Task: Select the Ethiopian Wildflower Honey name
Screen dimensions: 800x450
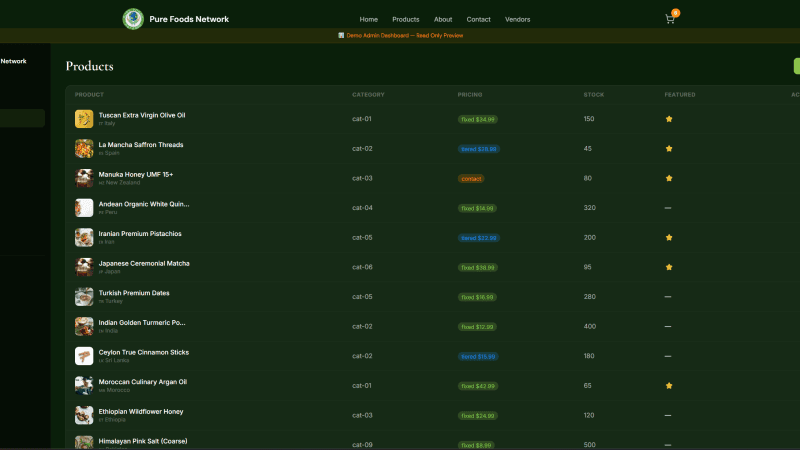Action: pos(141,412)
